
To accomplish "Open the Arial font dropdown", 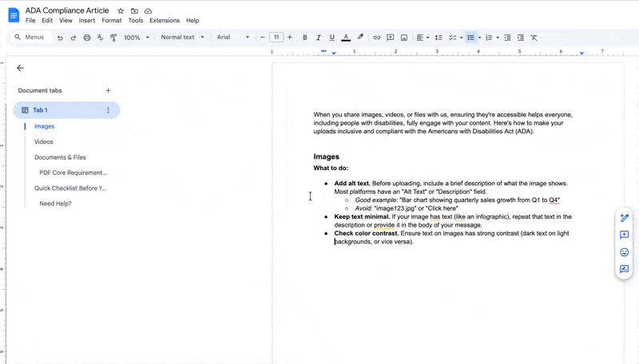I will point(233,38).
